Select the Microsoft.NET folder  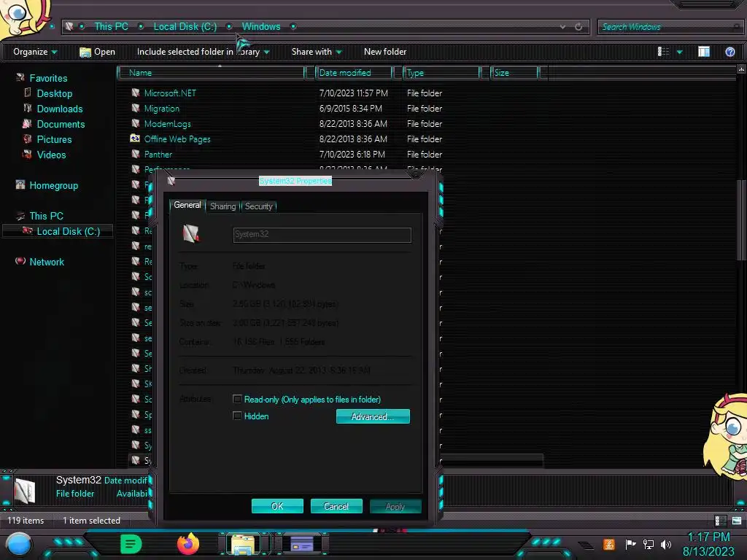pos(169,93)
